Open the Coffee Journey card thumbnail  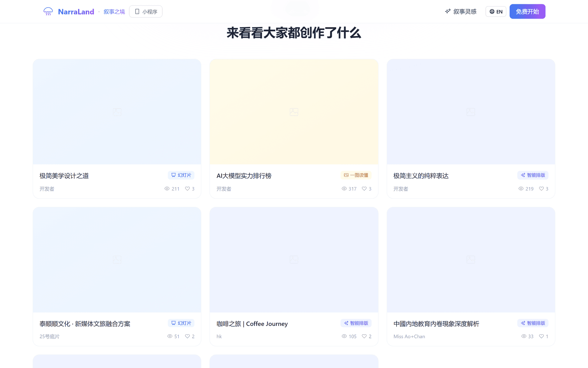[294, 260]
